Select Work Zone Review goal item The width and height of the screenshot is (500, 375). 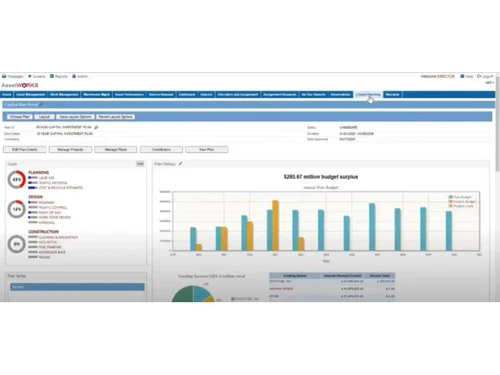pyautogui.click(x=55, y=217)
